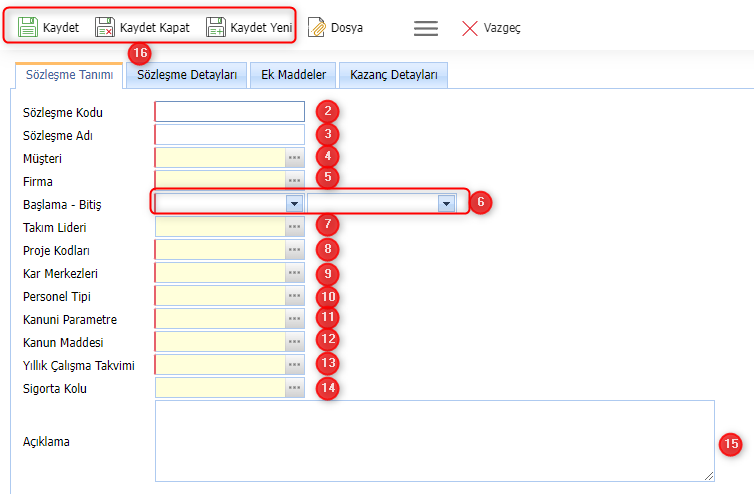Click the Kaydet save icon
Viewport: 754px width, 494px height.
pyautogui.click(x=29, y=27)
